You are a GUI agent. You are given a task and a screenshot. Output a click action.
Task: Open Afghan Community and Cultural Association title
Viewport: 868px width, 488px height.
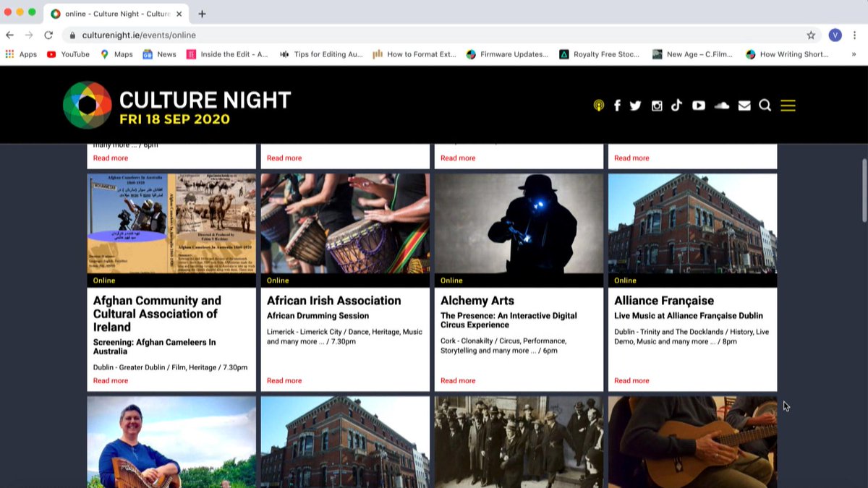tap(158, 314)
